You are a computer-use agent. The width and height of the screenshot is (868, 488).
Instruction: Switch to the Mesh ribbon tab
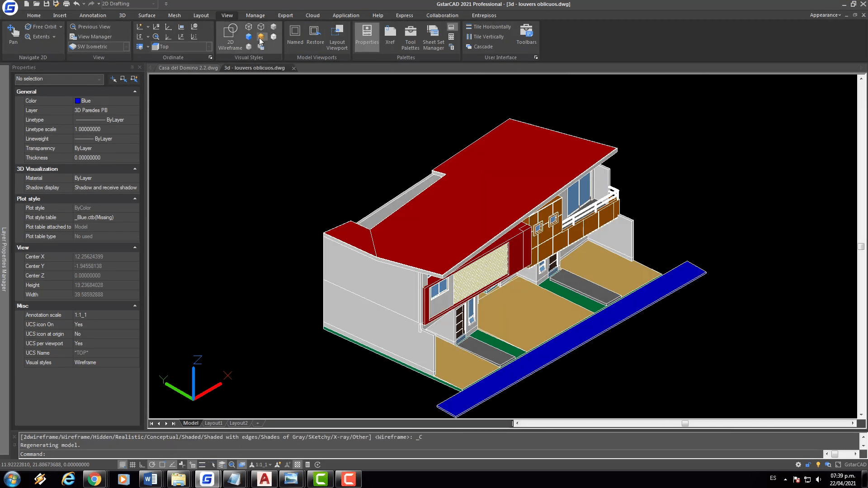175,15
